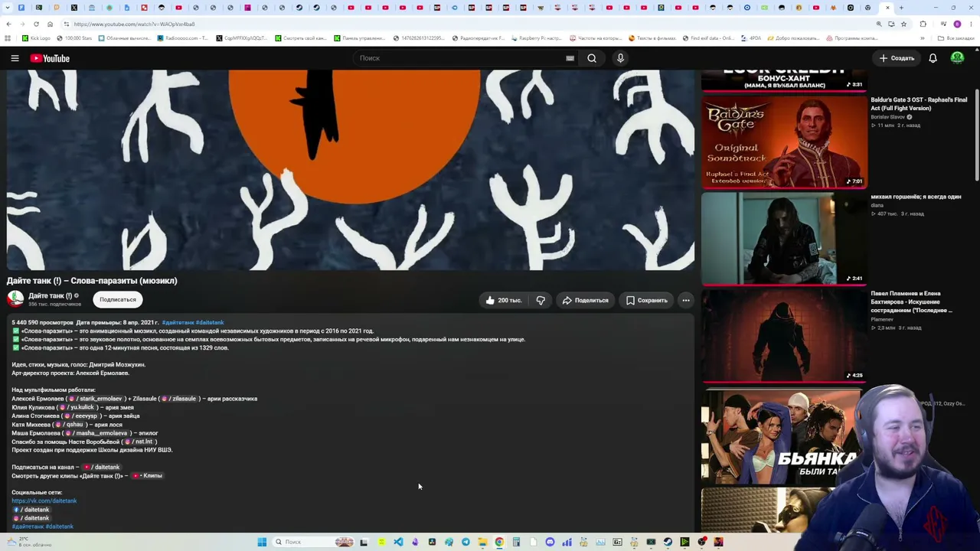This screenshot has width=980, height=551.
Task: Open the Павел Пламенев video thumbnail
Action: pos(784,335)
